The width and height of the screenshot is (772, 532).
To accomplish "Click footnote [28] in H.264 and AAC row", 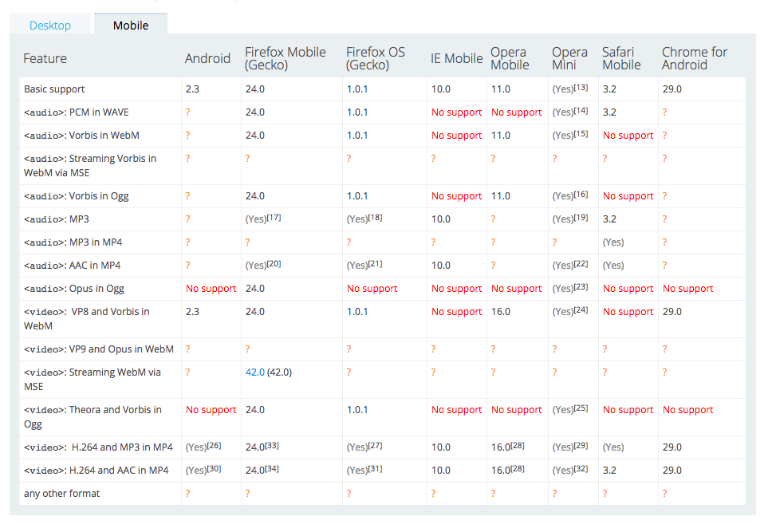I will [518, 468].
